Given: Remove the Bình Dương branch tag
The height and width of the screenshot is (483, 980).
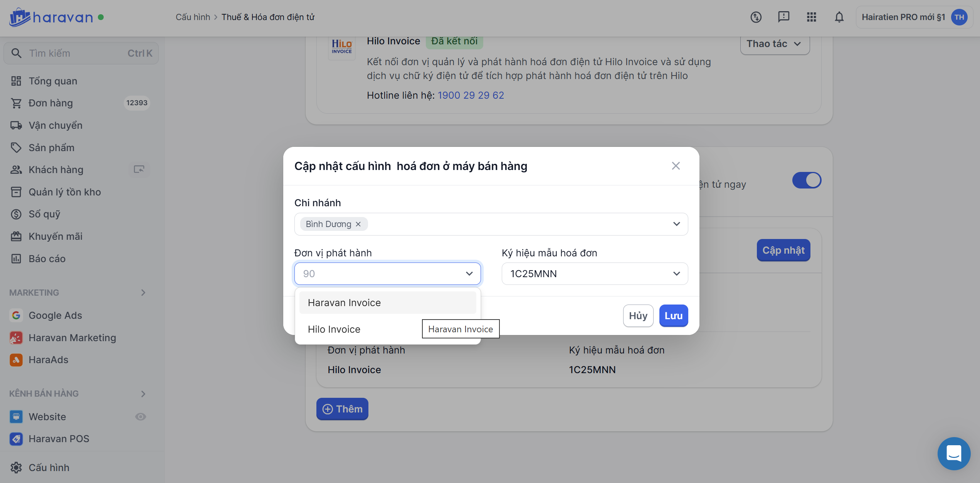Looking at the screenshot, I should (358, 224).
